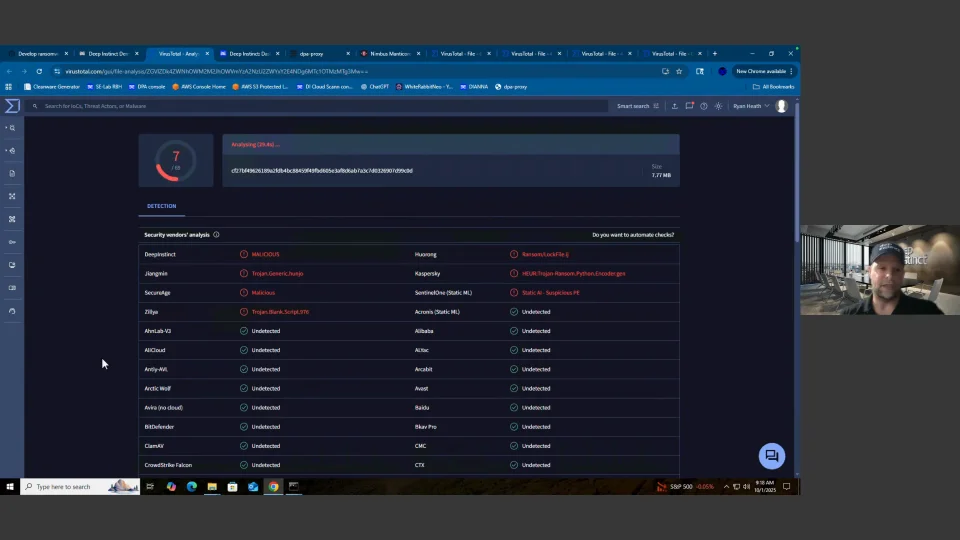
Task: Open the DIANNA bookmark
Action: pos(474,87)
